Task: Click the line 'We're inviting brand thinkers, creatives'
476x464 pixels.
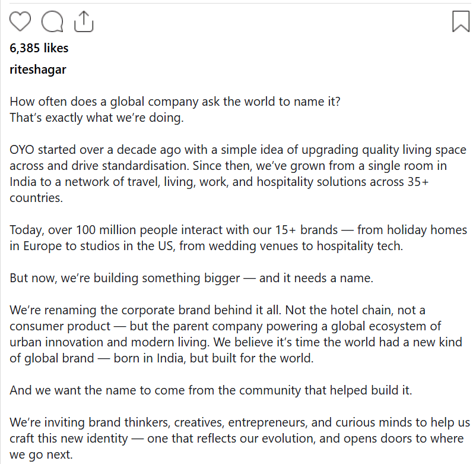Action: pos(240,422)
